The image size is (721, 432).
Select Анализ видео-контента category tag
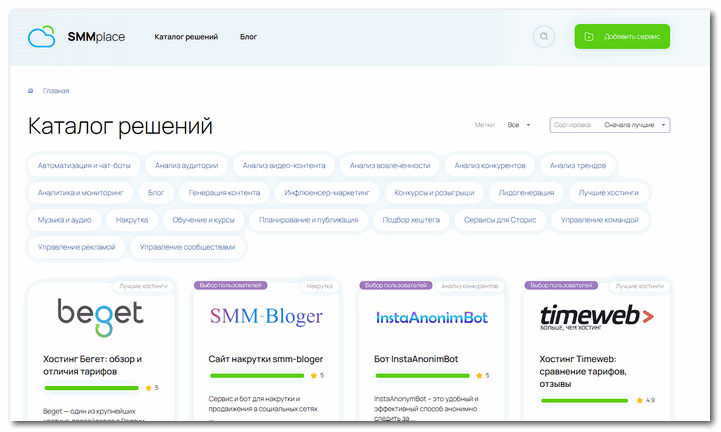pyautogui.click(x=284, y=165)
